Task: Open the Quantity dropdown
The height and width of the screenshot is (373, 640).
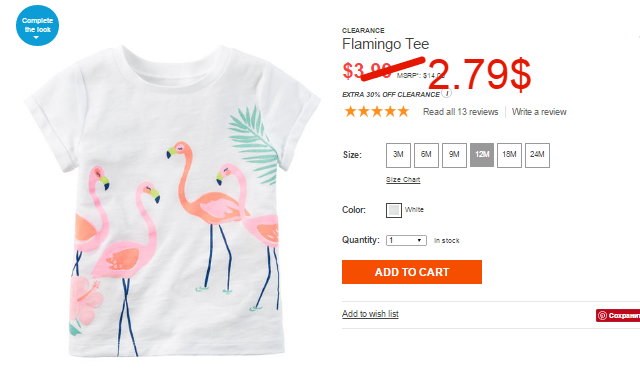Action: click(x=406, y=240)
